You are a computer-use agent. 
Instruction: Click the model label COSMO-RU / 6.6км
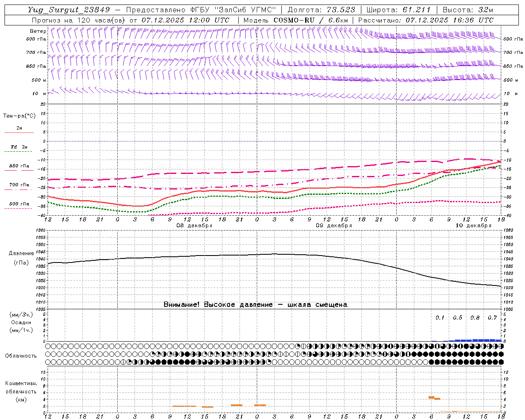[311, 20]
